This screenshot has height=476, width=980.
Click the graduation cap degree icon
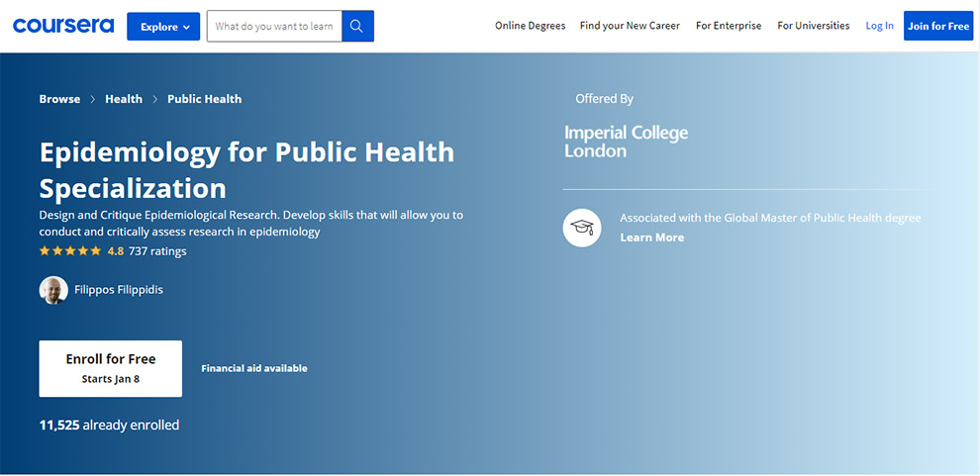pyautogui.click(x=582, y=228)
